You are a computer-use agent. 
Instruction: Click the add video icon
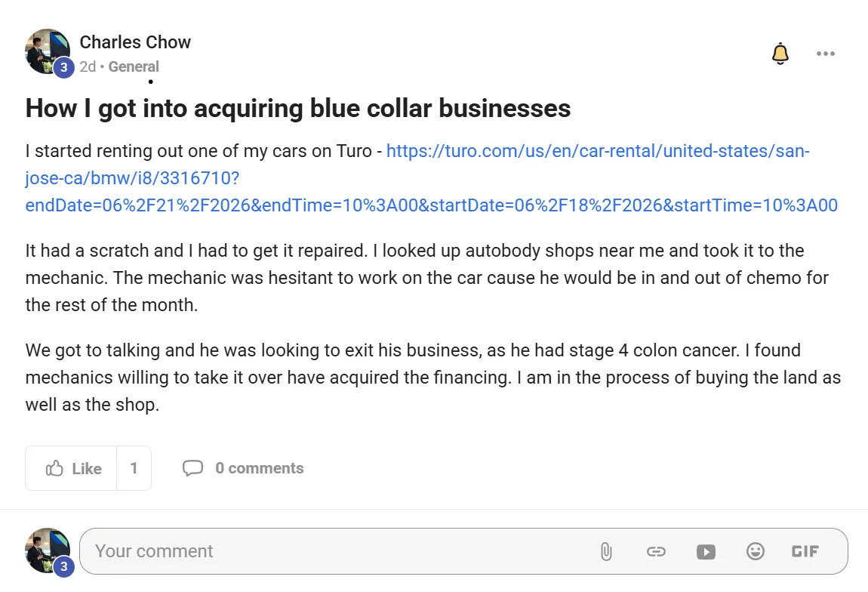pyautogui.click(x=706, y=552)
